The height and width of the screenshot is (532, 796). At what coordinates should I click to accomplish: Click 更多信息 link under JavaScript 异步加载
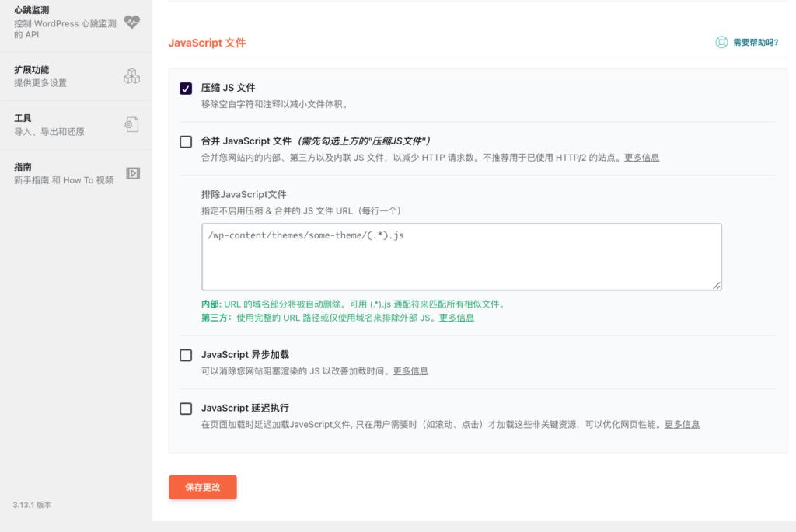[x=410, y=371]
